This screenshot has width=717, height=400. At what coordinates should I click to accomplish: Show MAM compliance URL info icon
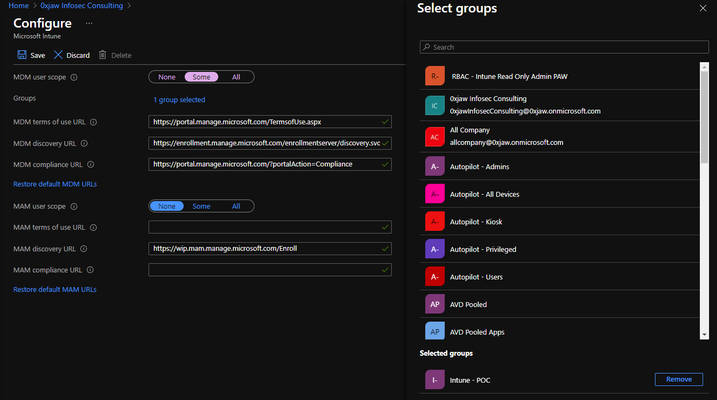(x=90, y=270)
